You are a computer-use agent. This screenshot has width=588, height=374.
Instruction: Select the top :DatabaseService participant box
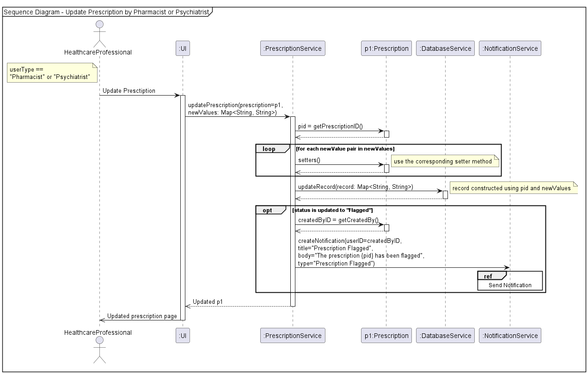[x=445, y=48]
